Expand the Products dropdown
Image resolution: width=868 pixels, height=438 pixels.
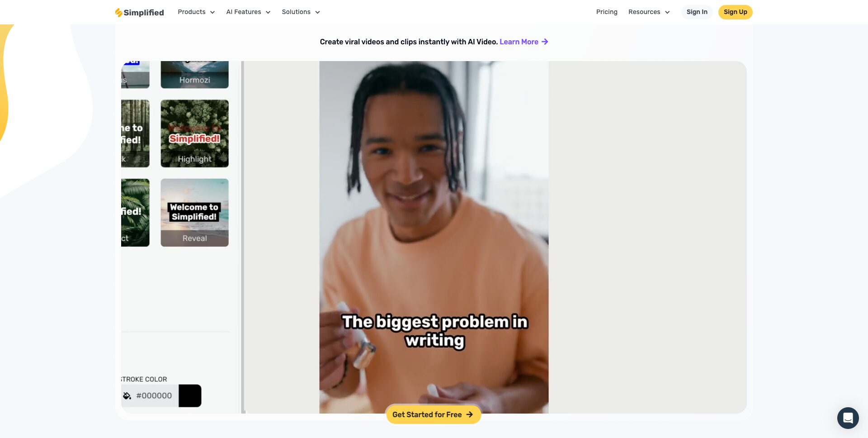196,12
